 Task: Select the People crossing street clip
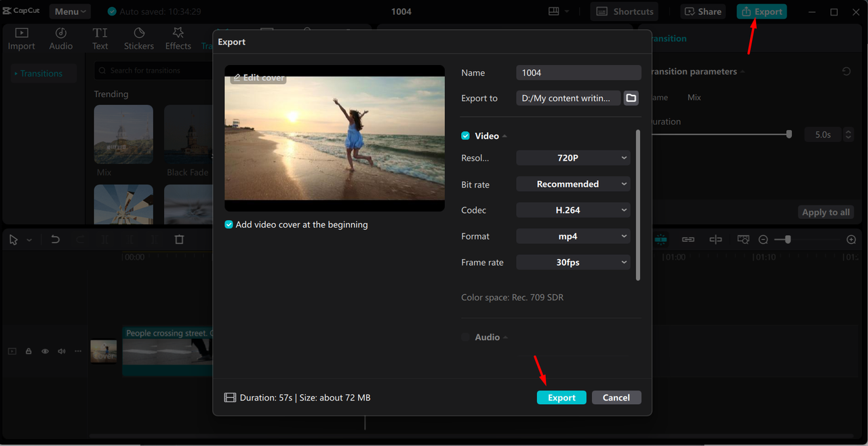click(x=167, y=351)
